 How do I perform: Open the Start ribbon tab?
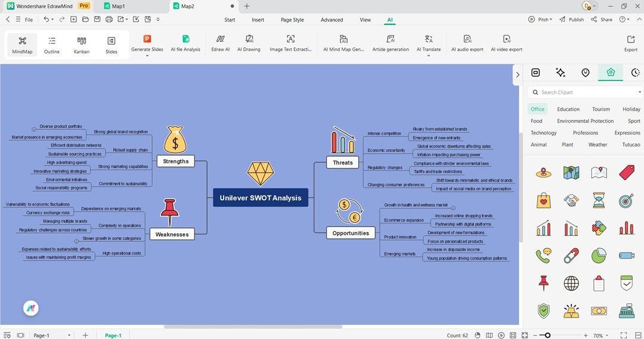tap(230, 20)
